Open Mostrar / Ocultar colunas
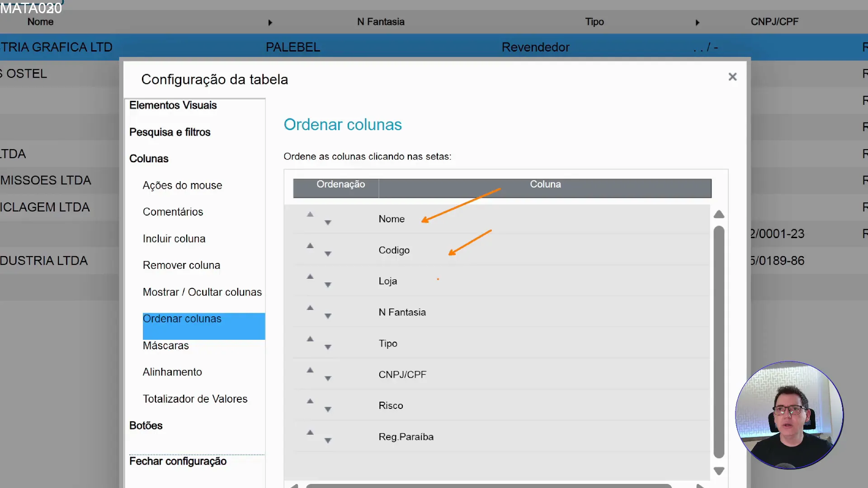 (x=202, y=292)
